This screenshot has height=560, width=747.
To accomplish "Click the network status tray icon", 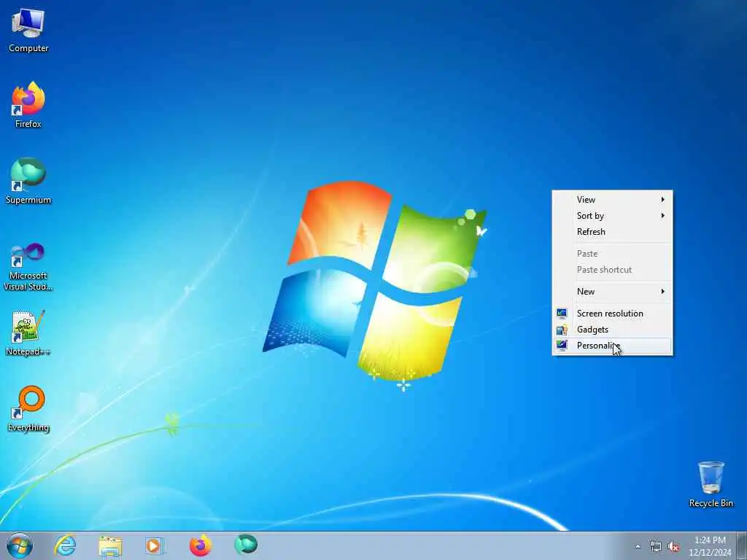I will 656,547.
